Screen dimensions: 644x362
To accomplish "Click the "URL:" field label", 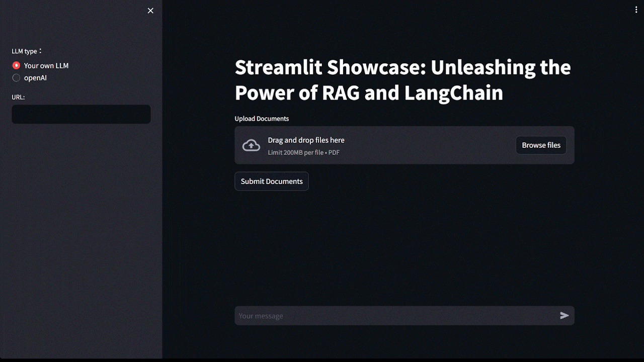I will tap(18, 97).
